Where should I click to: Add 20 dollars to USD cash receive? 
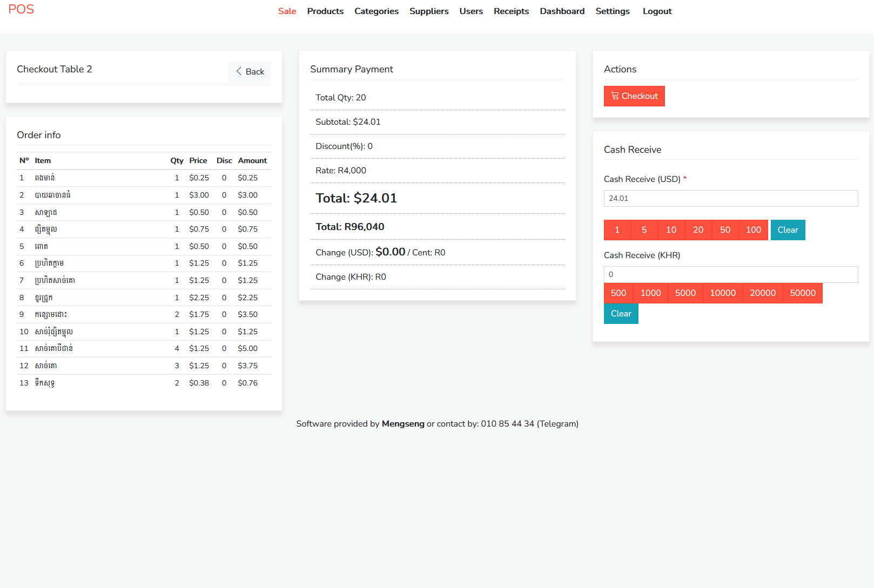point(698,230)
